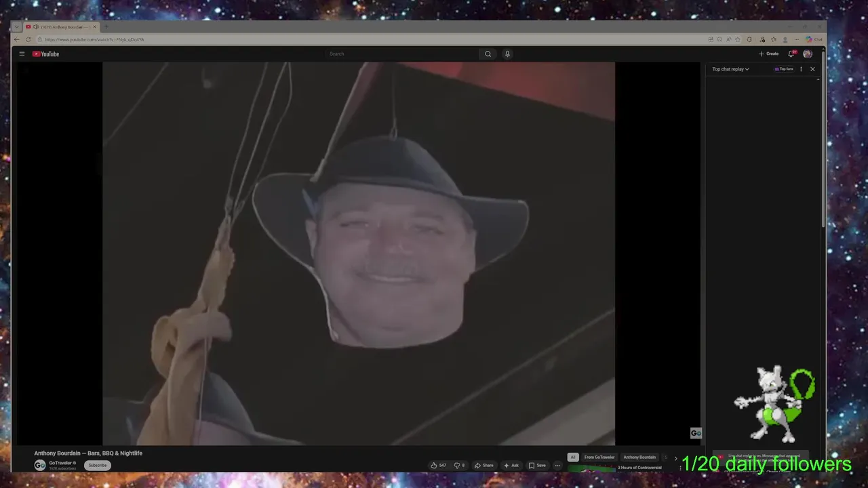
Task: Share the video
Action: pyautogui.click(x=484, y=465)
